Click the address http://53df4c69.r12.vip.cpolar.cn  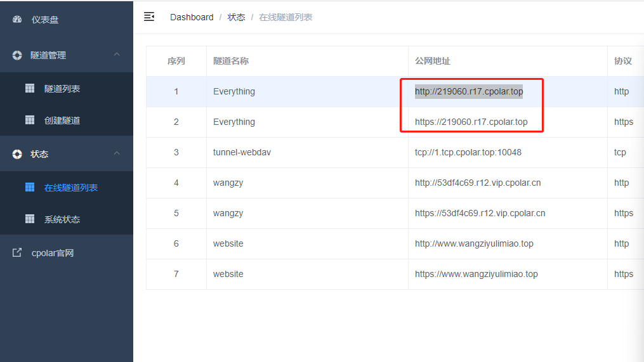[x=478, y=183]
